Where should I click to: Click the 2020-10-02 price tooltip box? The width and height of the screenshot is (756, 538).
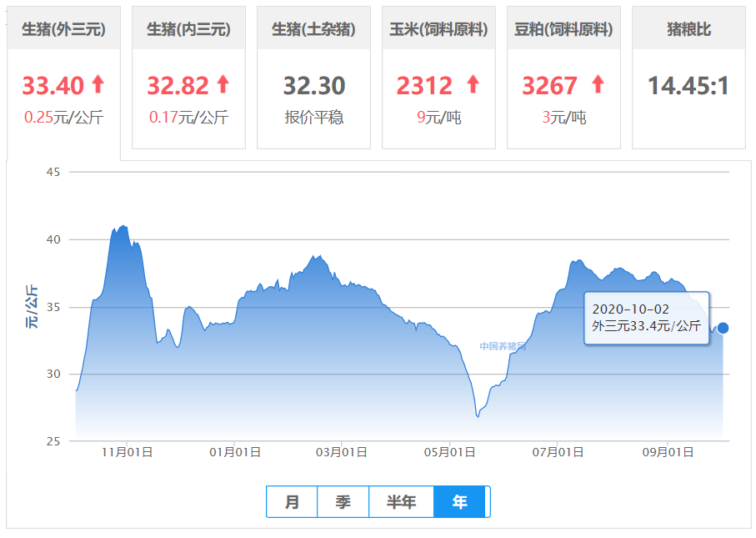[646, 317]
